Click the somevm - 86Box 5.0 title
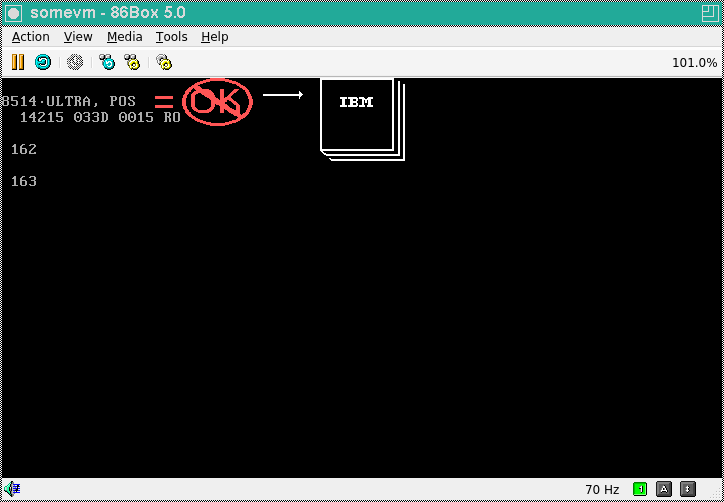The width and height of the screenshot is (724, 502). click(x=108, y=13)
